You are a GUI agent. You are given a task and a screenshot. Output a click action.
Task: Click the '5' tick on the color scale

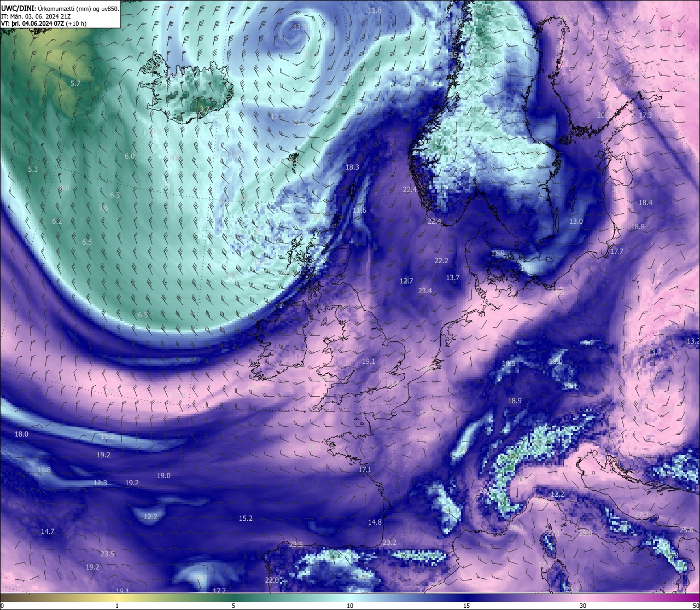coord(234,606)
